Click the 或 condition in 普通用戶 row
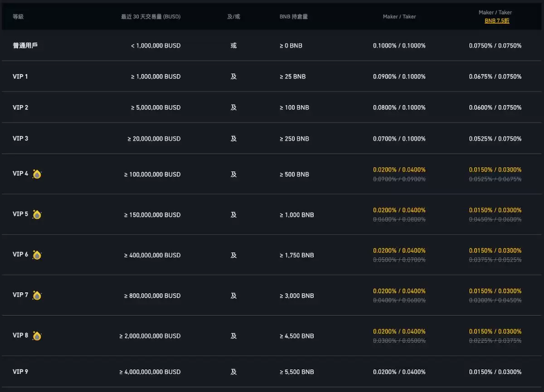 233,46
